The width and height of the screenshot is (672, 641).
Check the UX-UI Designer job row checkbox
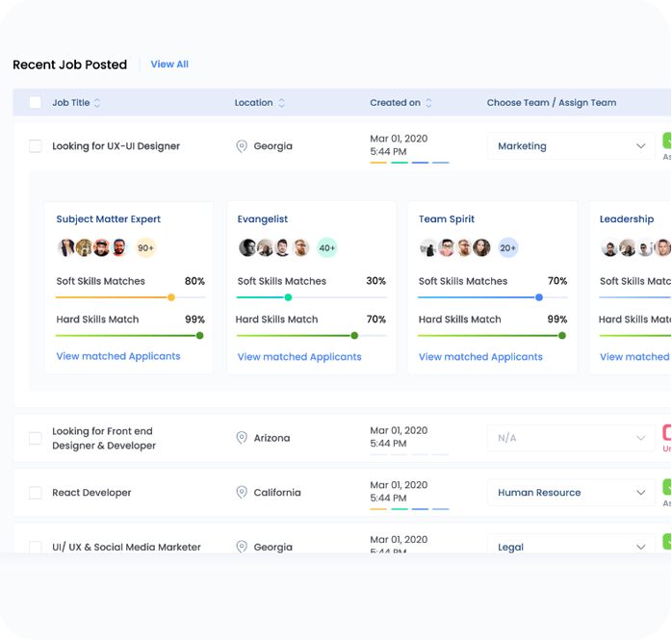pos(36,146)
